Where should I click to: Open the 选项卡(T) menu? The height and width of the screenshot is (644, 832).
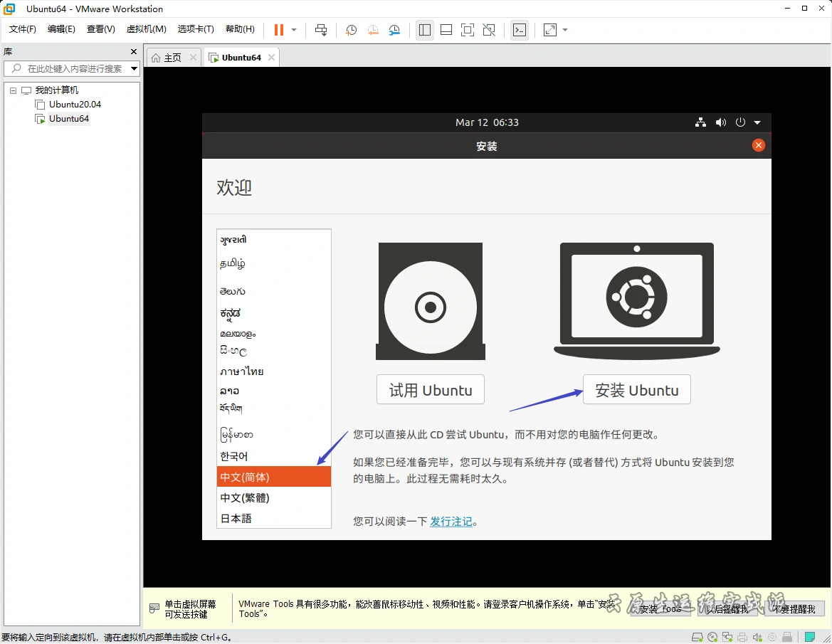click(x=196, y=29)
